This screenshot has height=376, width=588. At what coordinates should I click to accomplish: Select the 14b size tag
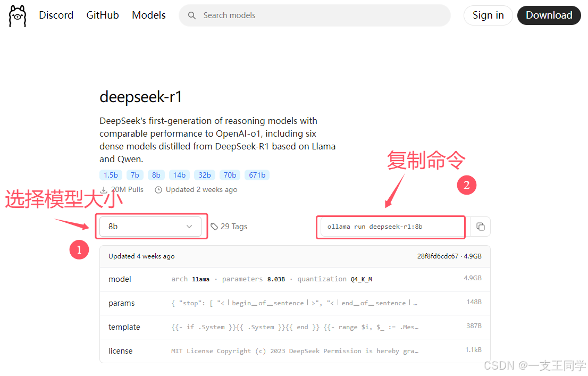pyautogui.click(x=179, y=176)
